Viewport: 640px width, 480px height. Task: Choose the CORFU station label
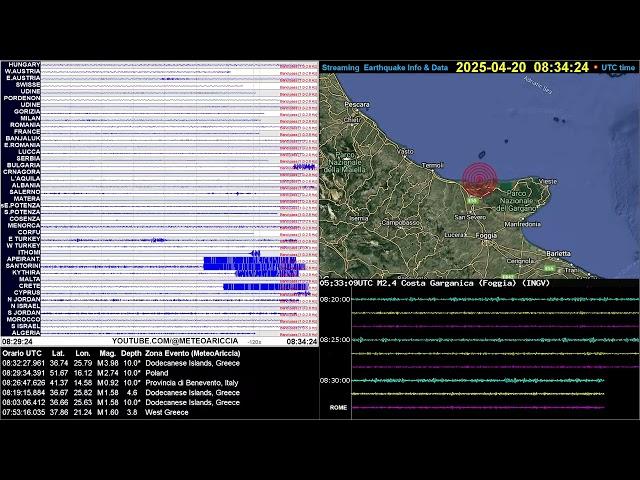click(x=29, y=232)
